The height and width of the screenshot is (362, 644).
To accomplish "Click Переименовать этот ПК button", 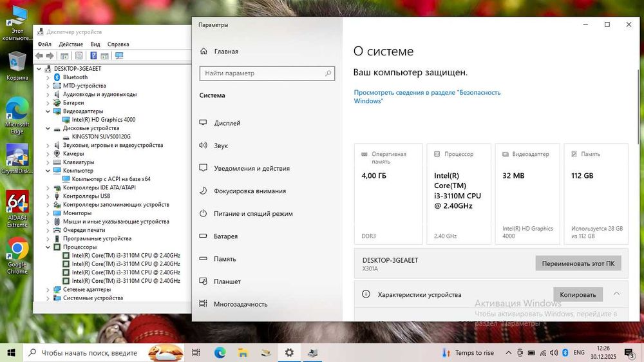I will click(578, 263).
